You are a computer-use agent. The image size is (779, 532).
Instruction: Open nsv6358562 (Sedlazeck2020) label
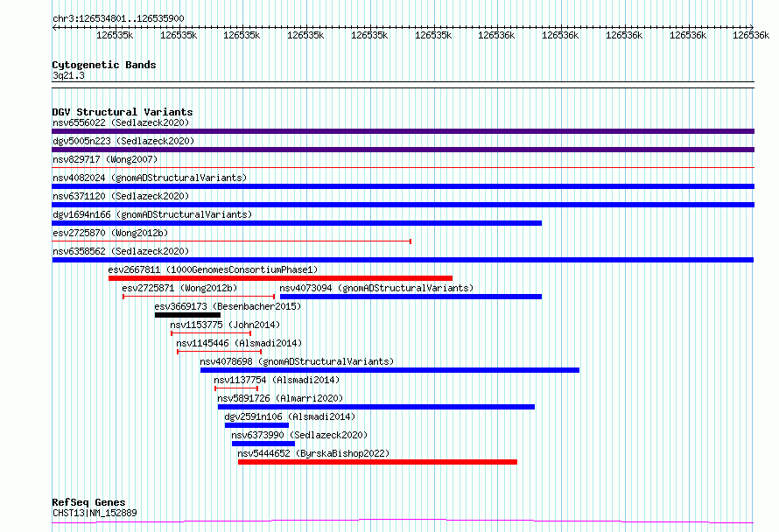coord(121,251)
